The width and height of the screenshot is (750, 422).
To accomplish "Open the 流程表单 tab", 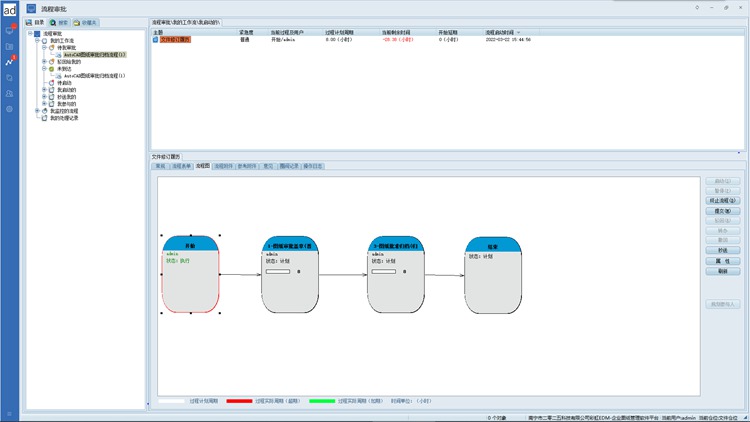I will [x=181, y=166].
